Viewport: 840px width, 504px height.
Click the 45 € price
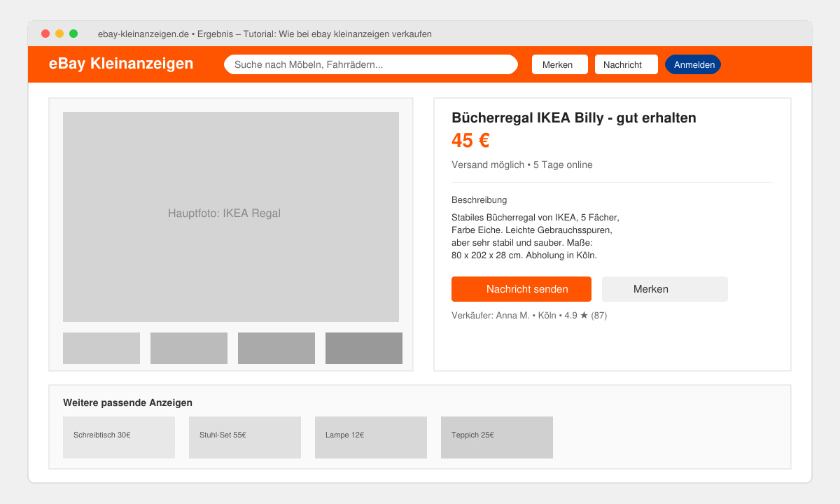coord(470,141)
